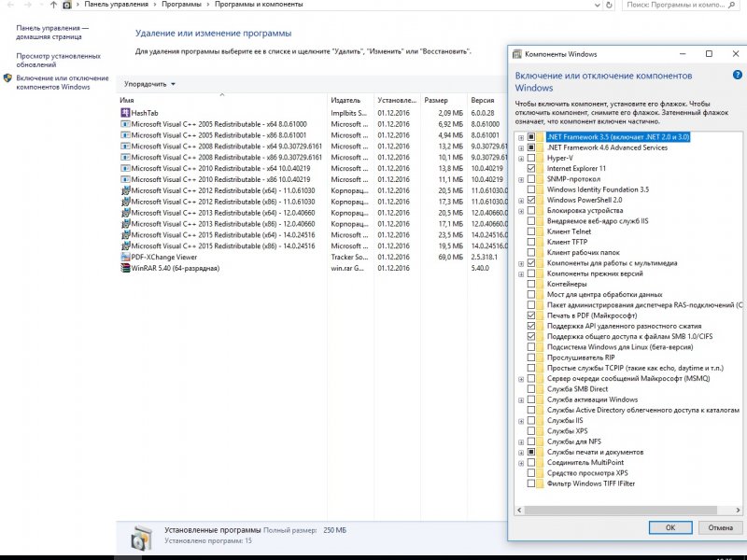
Task: Expand Windows PowerShell 2.0 node
Action: (521, 201)
